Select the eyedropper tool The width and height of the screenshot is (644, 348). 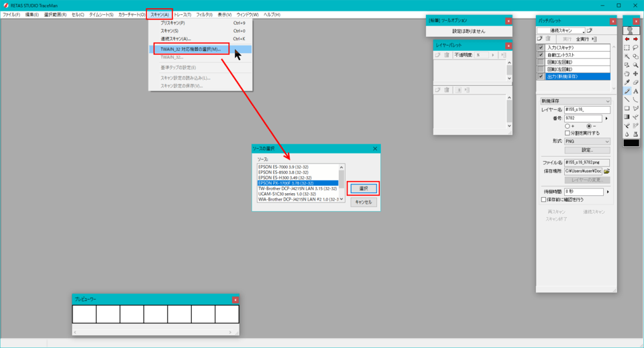pyautogui.click(x=627, y=82)
